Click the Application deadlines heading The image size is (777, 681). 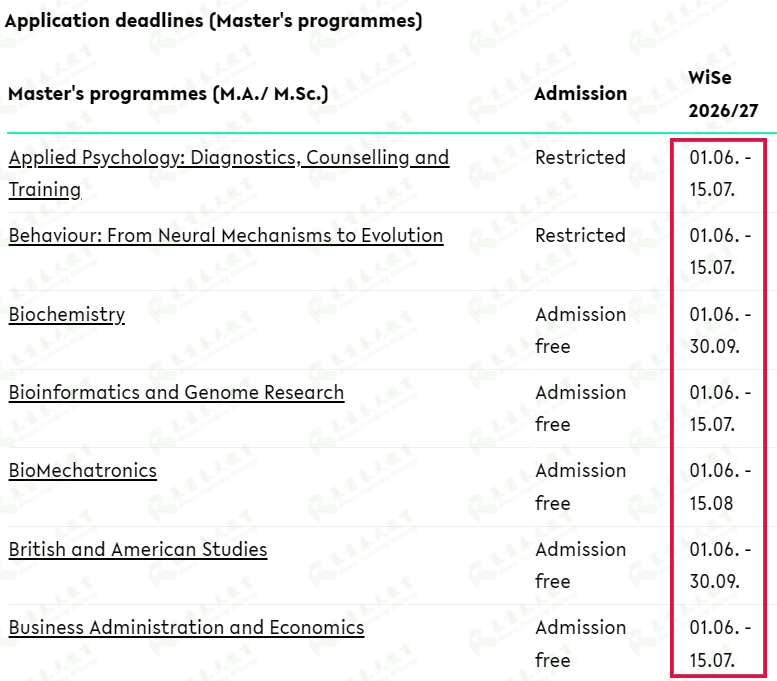point(214,21)
